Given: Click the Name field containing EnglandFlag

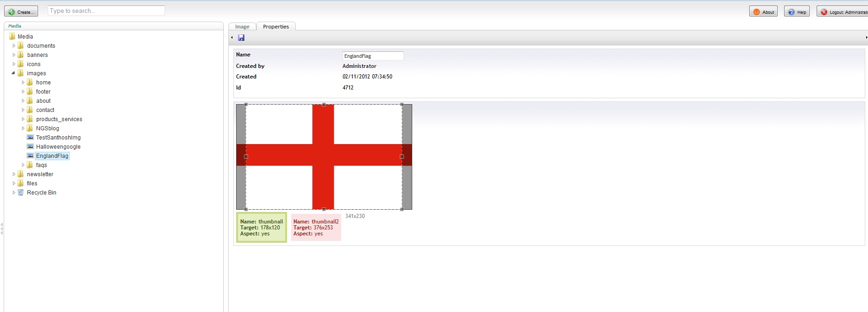Looking at the screenshot, I should coord(373,56).
